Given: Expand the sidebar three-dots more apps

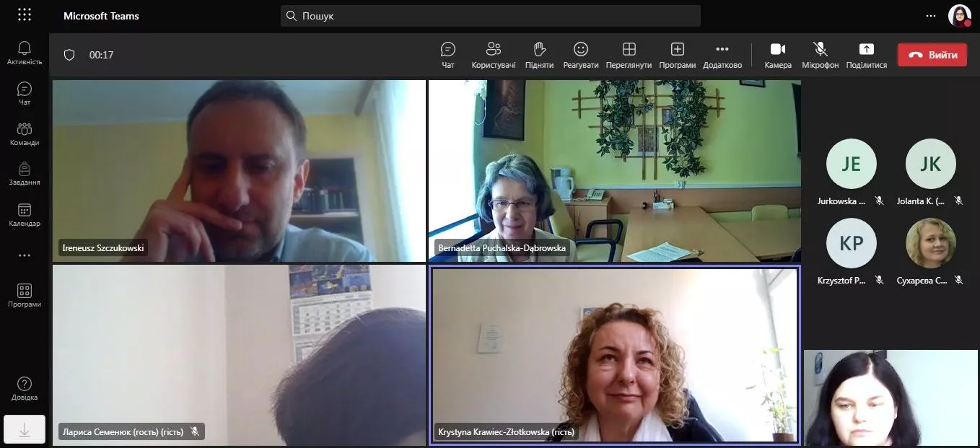Looking at the screenshot, I should 25,255.
